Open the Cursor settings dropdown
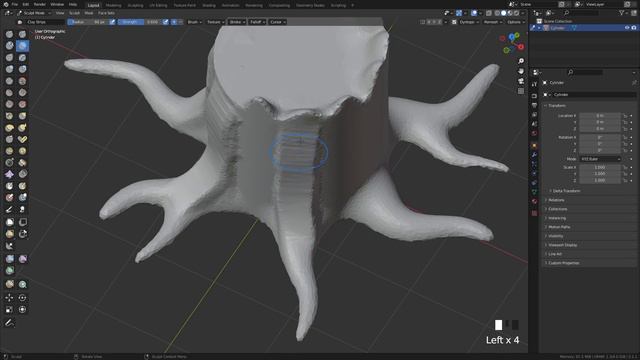This screenshot has width=640, height=360. pyautogui.click(x=278, y=22)
